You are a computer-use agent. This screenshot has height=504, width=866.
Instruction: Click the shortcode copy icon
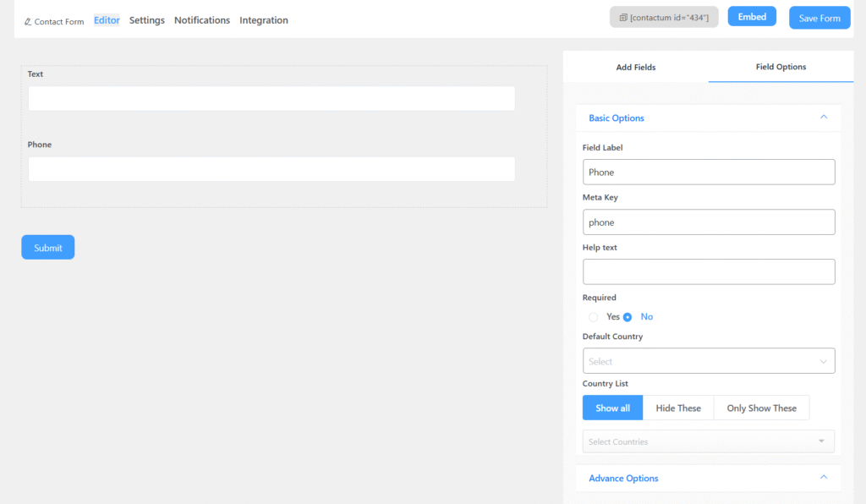click(623, 18)
